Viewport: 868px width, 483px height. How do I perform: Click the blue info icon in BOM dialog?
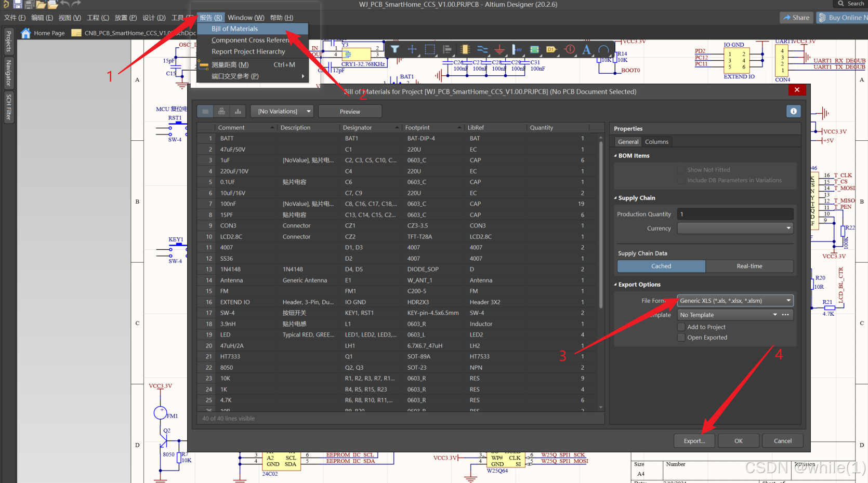(793, 111)
